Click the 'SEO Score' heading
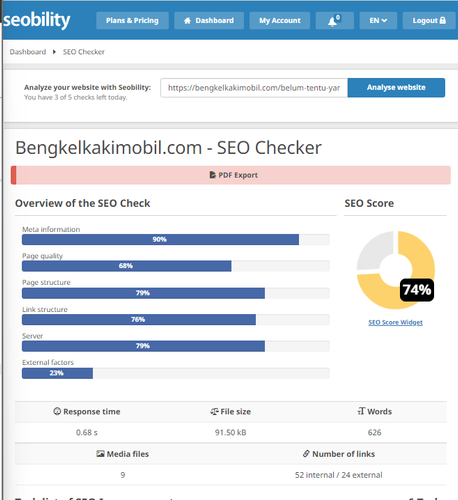 [369, 203]
